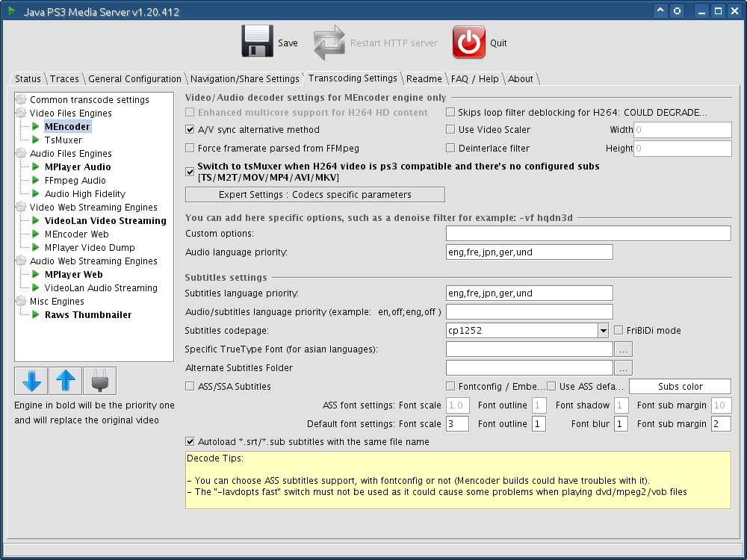This screenshot has height=560, width=747.
Task: Click the Specific TrueType Font text field
Action: pos(530,349)
